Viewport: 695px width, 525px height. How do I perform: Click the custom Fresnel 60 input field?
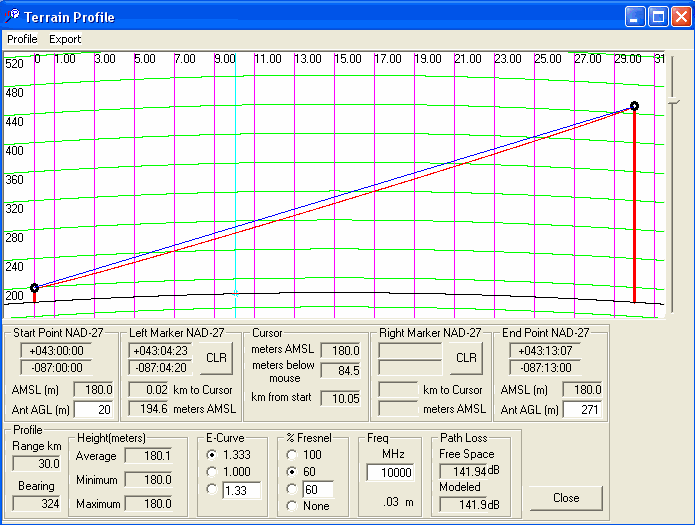[x=317, y=490]
